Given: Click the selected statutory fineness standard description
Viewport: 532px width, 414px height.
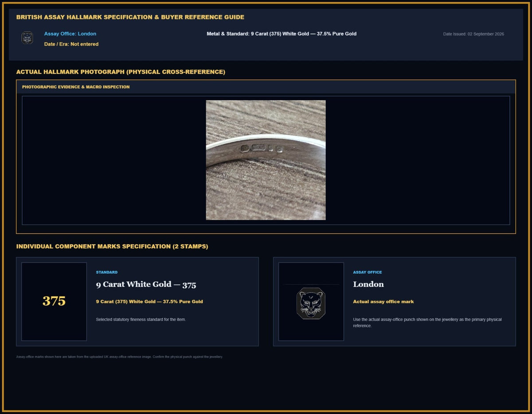Looking at the screenshot, I should [141, 319].
